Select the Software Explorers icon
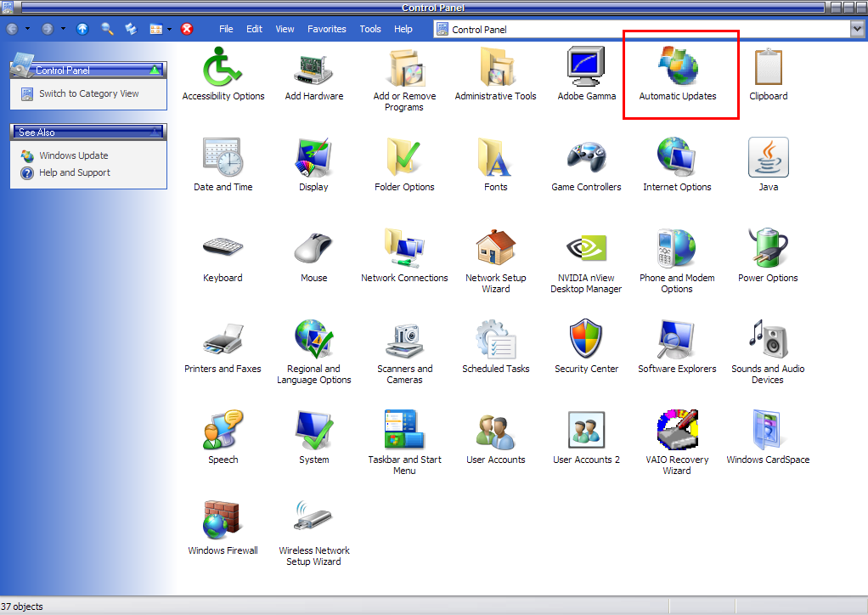The image size is (868, 615). point(676,339)
